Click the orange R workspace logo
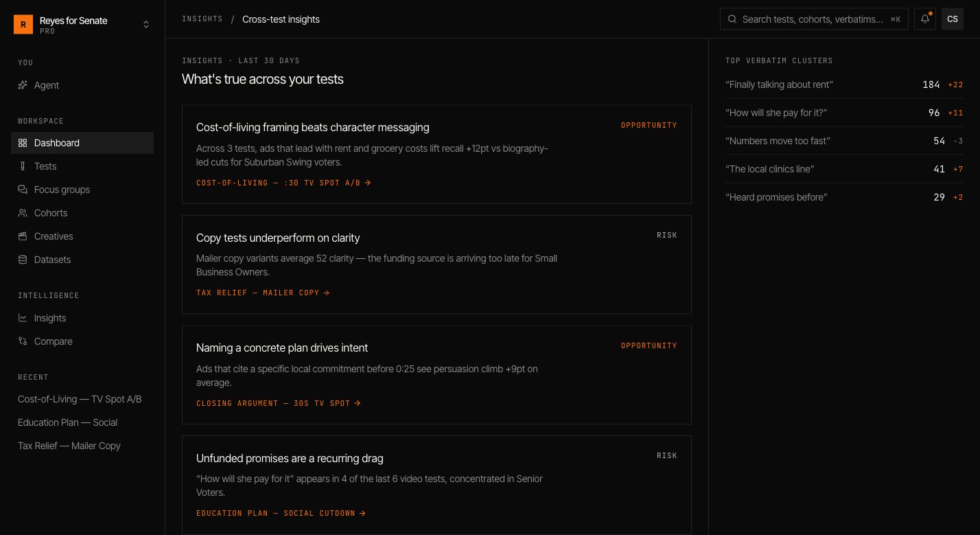 click(23, 25)
